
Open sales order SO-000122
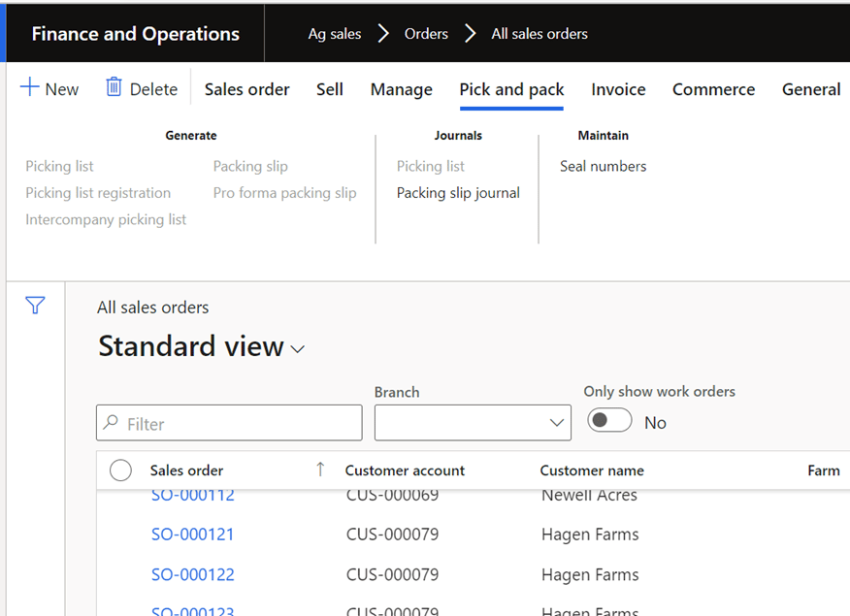pos(192,574)
